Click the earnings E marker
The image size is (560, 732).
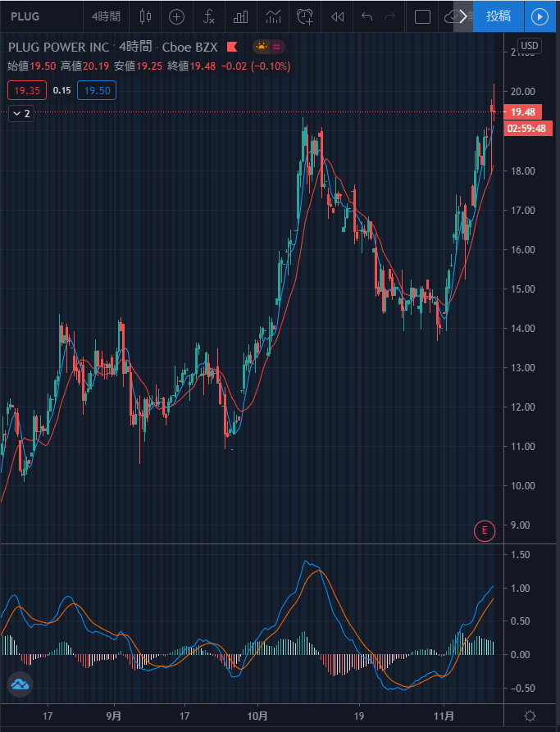tap(485, 531)
